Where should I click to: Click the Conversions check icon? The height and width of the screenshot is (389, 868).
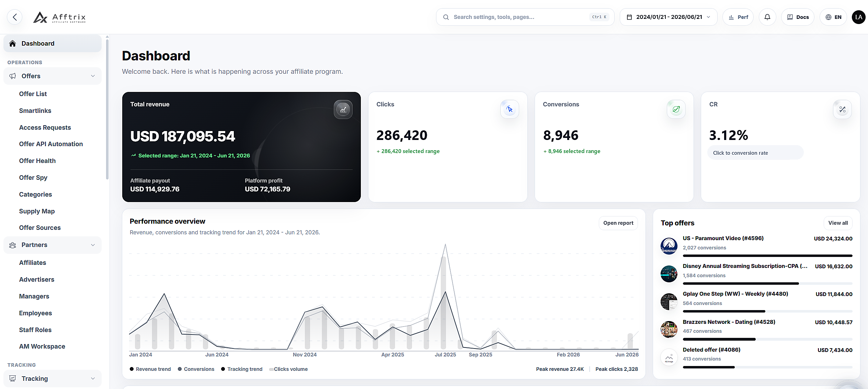click(676, 109)
